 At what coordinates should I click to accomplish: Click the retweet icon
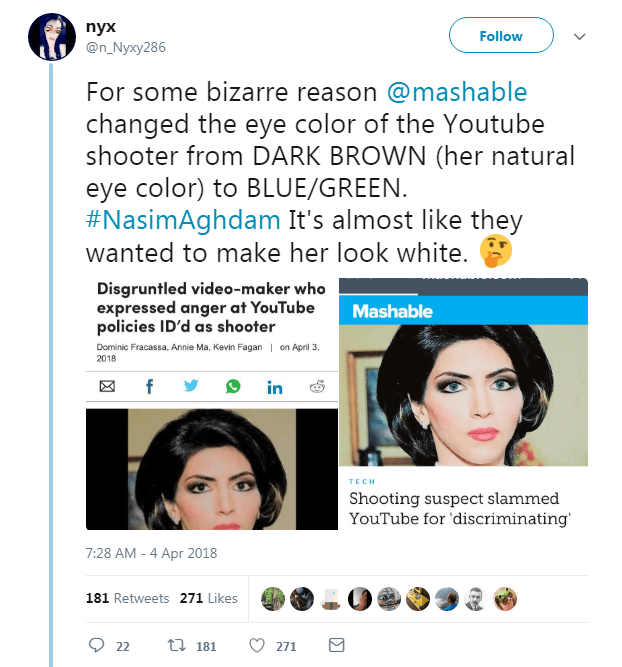coord(173,646)
